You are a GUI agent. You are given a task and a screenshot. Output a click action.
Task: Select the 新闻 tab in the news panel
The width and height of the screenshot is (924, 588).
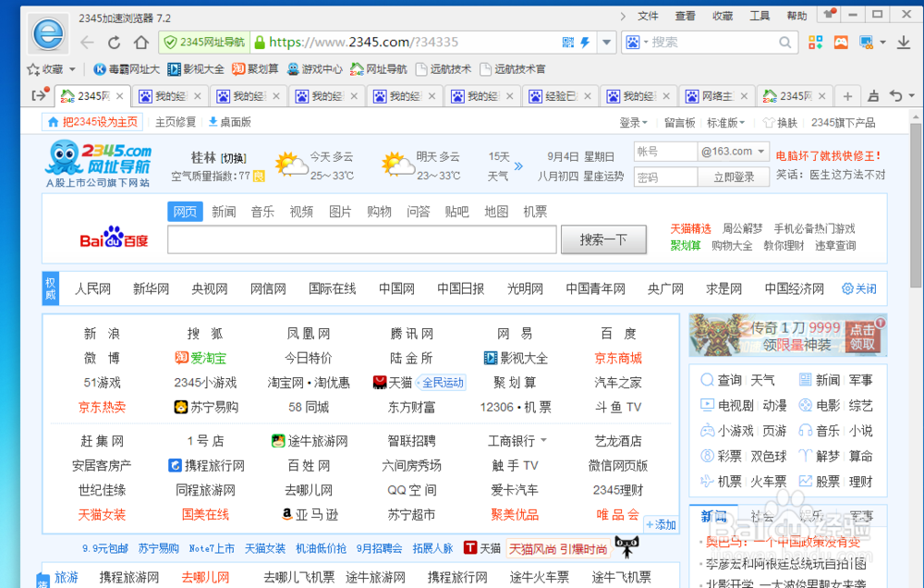713,517
